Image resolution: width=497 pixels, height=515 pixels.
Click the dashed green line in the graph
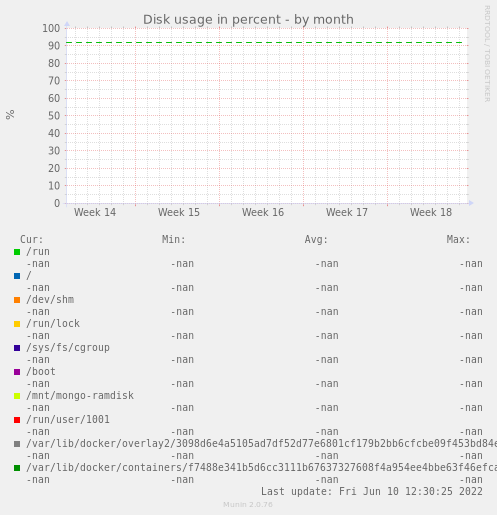[x=264, y=43]
